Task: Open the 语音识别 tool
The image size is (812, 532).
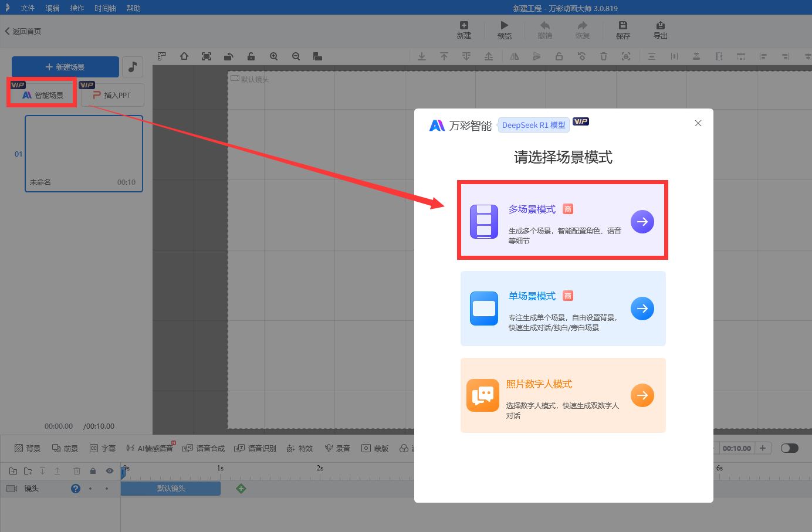Action: pos(255,448)
